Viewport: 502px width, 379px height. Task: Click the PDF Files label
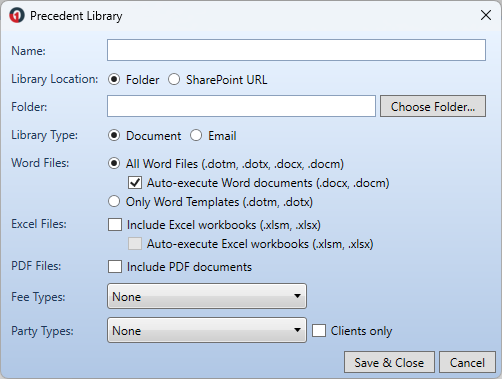coord(36,266)
